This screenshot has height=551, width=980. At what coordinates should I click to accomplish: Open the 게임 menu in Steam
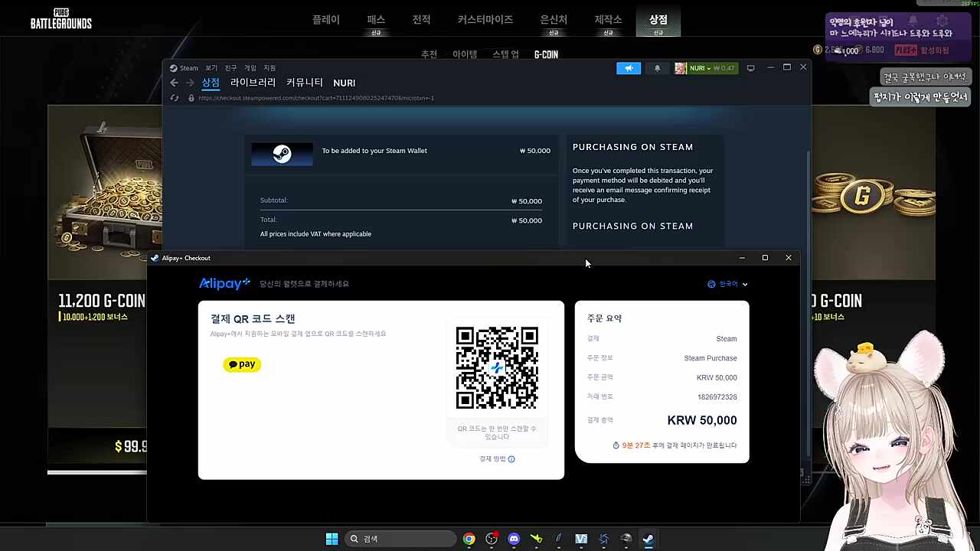(x=250, y=68)
